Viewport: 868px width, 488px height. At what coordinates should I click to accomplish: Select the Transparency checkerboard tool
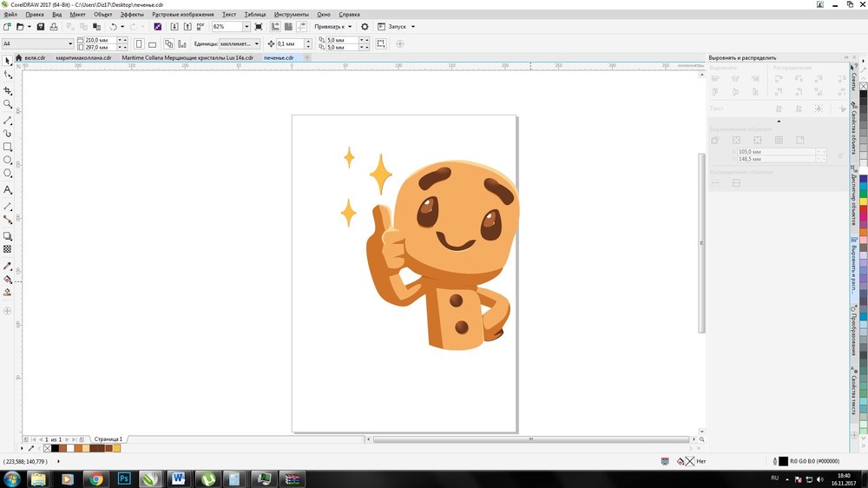pyautogui.click(x=7, y=249)
